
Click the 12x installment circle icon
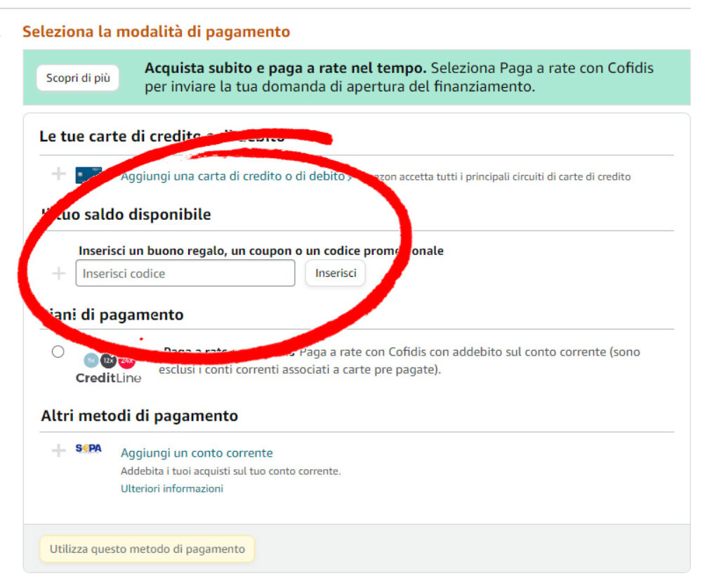pyautogui.click(x=108, y=361)
